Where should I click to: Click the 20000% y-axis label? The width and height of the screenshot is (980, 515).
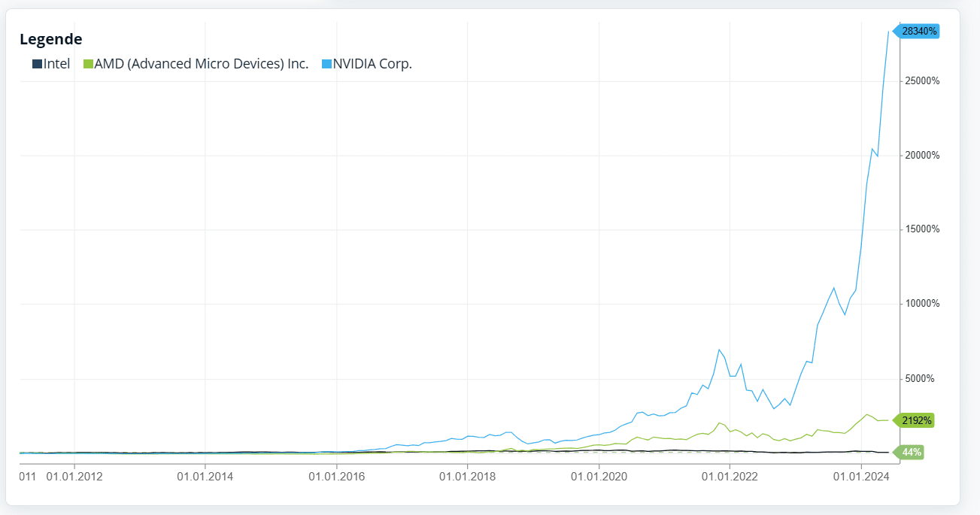922,156
